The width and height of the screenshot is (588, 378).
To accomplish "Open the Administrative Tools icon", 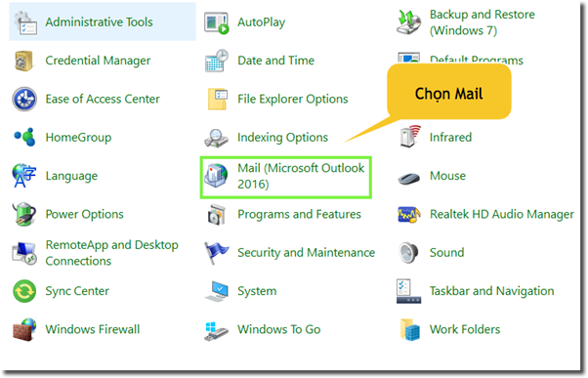I will [24, 22].
